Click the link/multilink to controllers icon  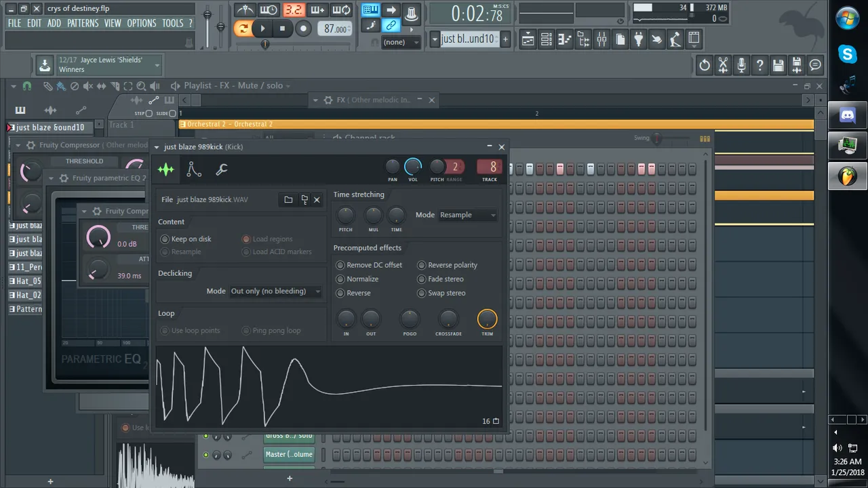(x=391, y=25)
